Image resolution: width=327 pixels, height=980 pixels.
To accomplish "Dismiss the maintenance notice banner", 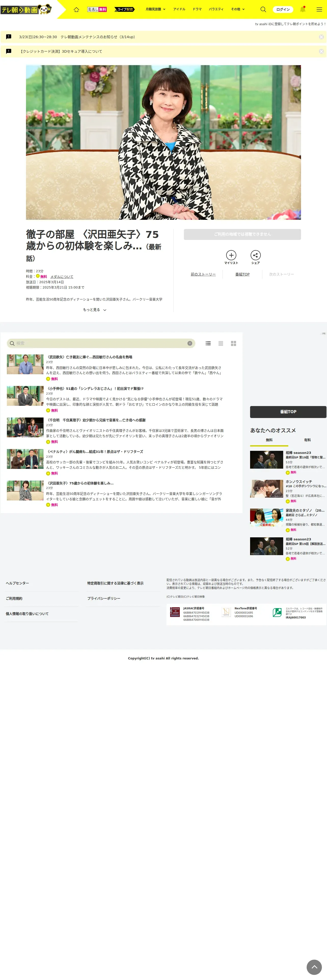I will (321, 37).
